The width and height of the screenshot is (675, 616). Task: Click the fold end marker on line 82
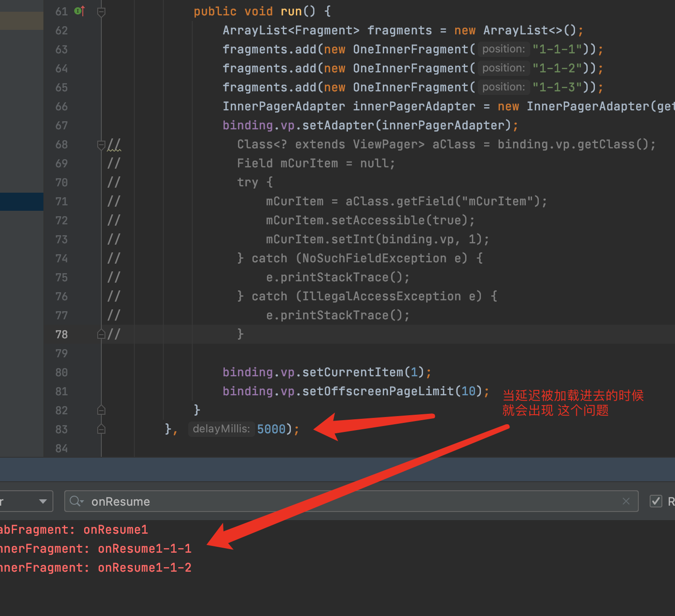click(101, 410)
